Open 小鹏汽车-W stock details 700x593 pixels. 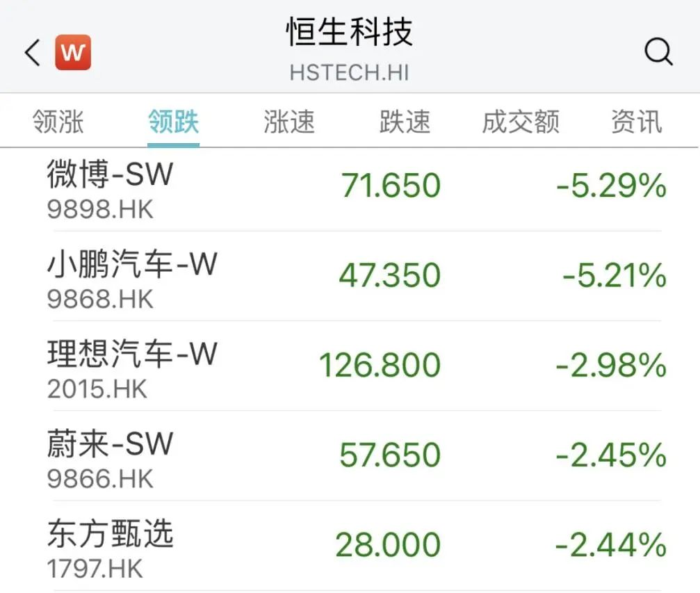(x=132, y=277)
